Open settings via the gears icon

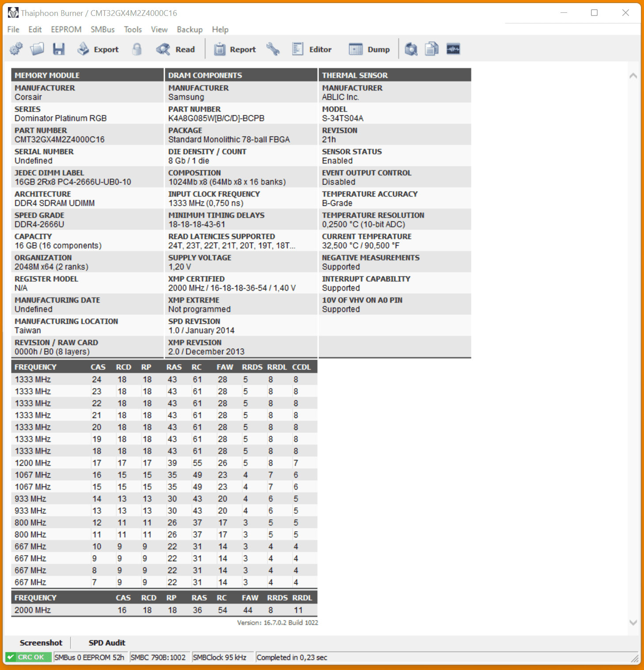[16, 49]
